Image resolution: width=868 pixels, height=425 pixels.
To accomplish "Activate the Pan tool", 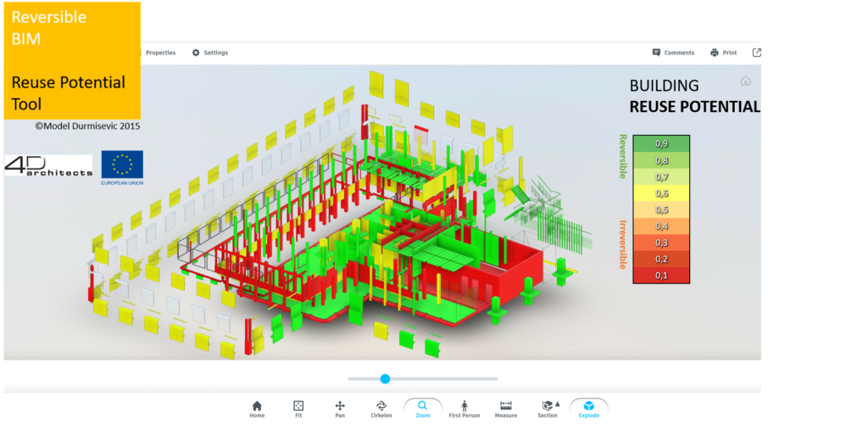I will 340,408.
